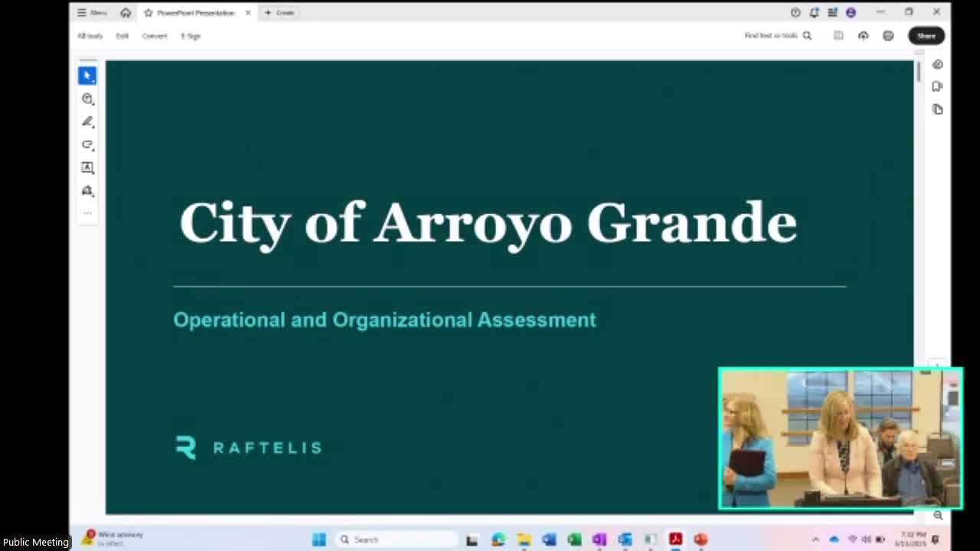Print the document with the printer icon

tap(888, 35)
